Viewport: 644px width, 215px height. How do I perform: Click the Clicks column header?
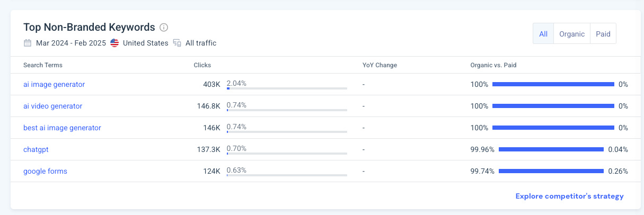(x=202, y=65)
